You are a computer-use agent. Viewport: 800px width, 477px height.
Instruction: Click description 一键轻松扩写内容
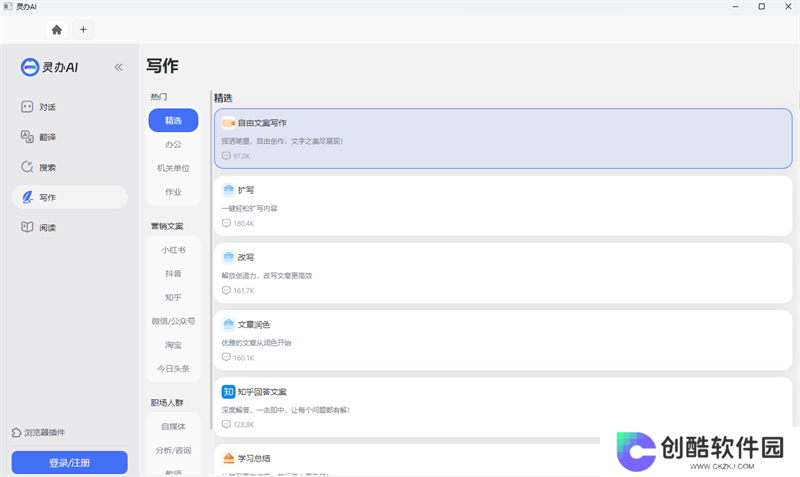click(249, 208)
